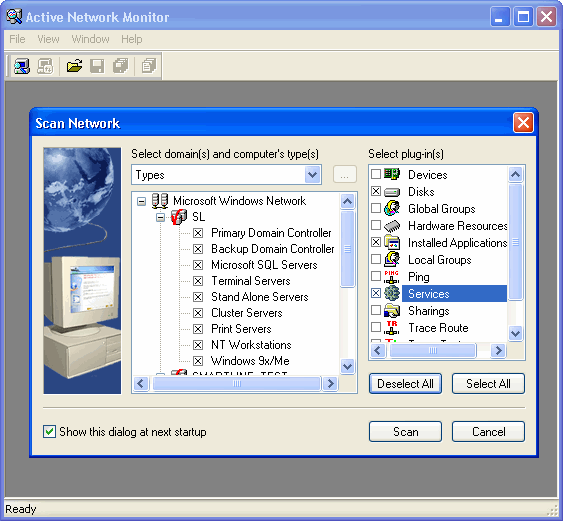This screenshot has height=521, width=563.
Task: Enable the Devices plug-in checkbox
Action: [x=376, y=174]
